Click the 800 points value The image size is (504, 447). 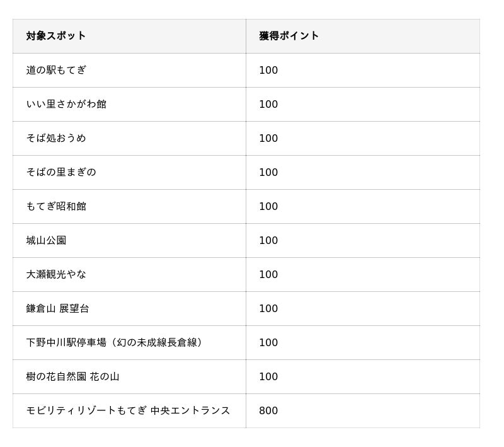[268, 411]
